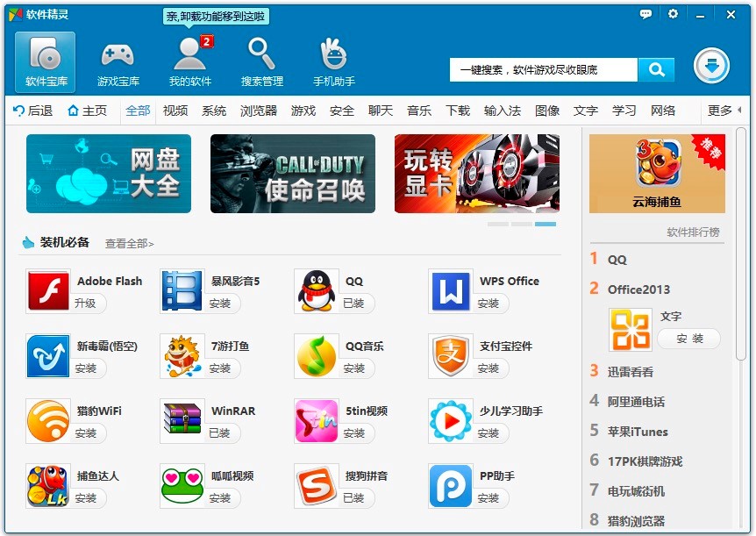Select the 全部 category tab
Viewport: 756px width, 536px height.
(138, 111)
